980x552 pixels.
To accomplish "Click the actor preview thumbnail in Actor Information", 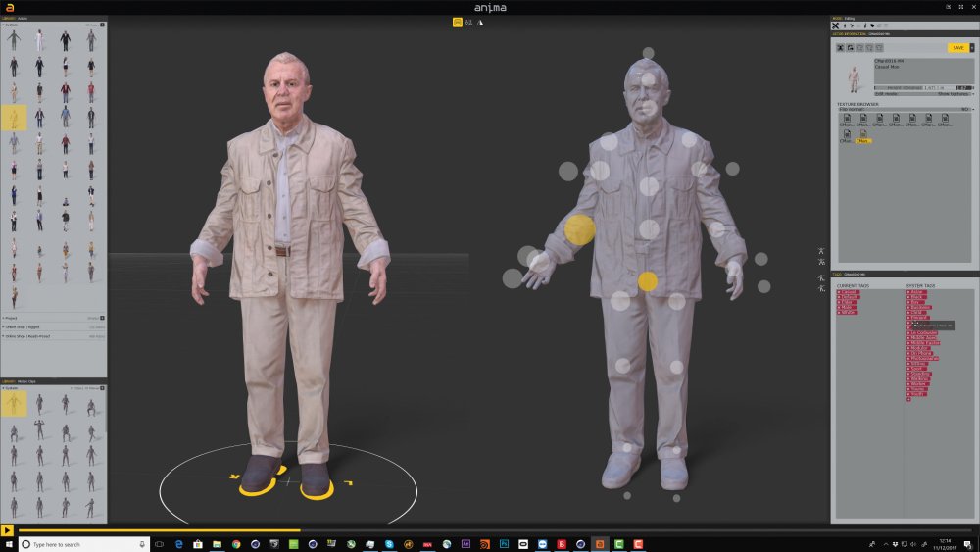I will [x=854, y=78].
